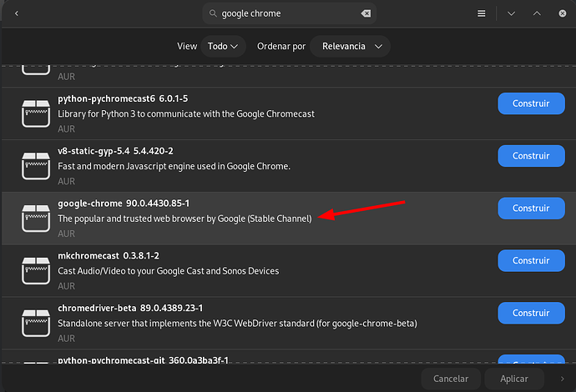Click the downward chevron in header
Image resolution: width=576 pixels, height=392 pixels.
coord(511,13)
